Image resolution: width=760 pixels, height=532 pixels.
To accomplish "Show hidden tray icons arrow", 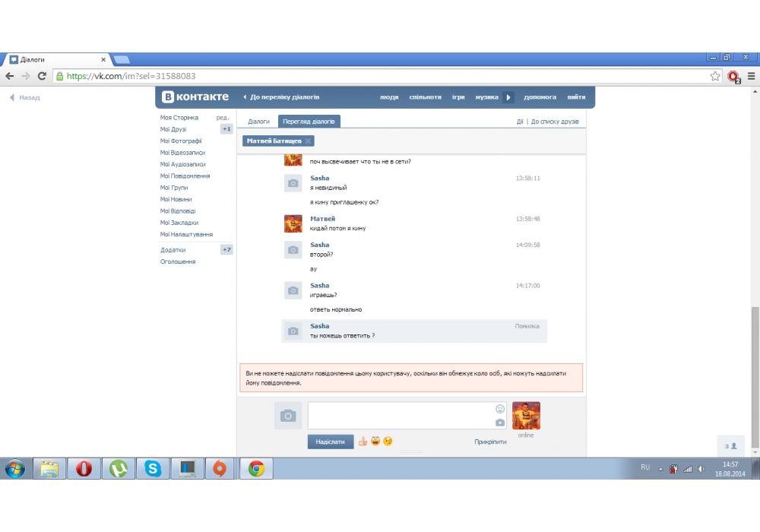I will (660, 469).
